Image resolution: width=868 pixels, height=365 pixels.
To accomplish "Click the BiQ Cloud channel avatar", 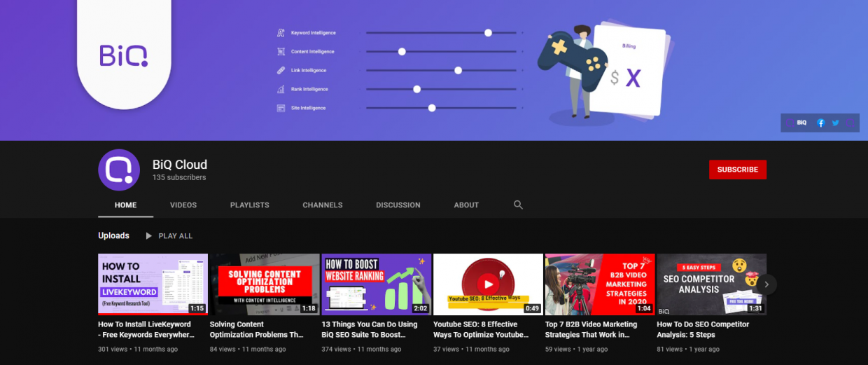I will (x=119, y=170).
